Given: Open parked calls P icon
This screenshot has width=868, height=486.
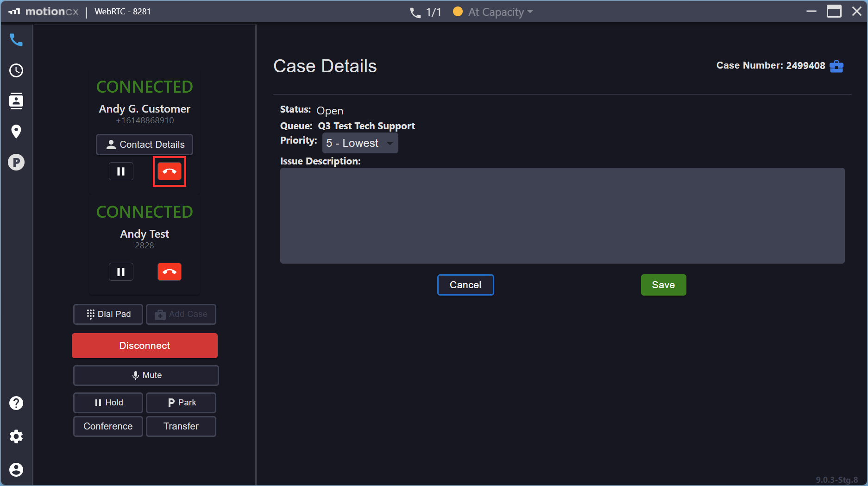Looking at the screenshot, I should coord(16,162).
